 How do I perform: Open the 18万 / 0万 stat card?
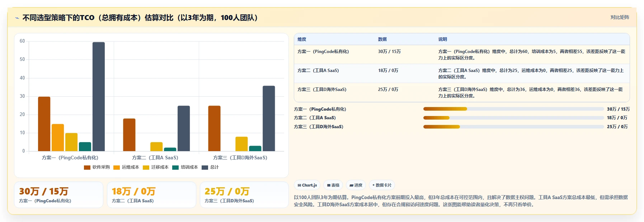click(151, 195)
